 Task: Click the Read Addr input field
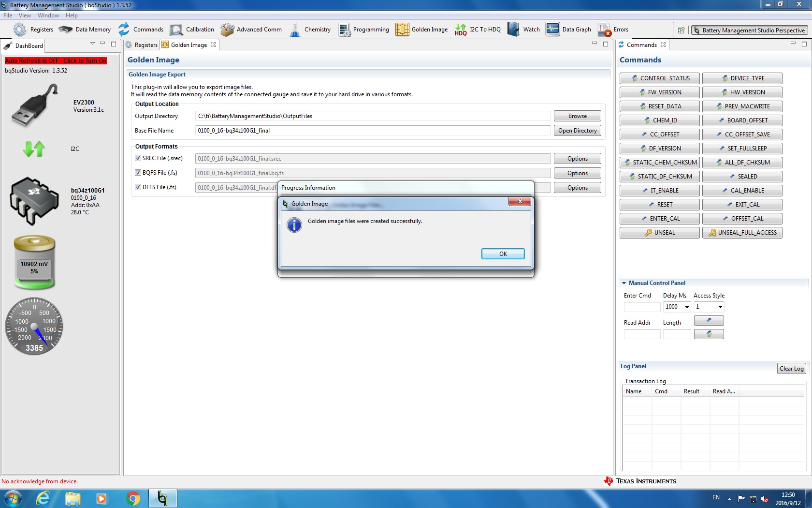pos(642,334)
